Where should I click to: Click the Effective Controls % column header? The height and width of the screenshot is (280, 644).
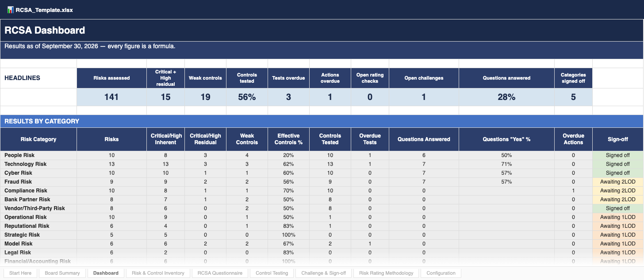tap(288, 139)
